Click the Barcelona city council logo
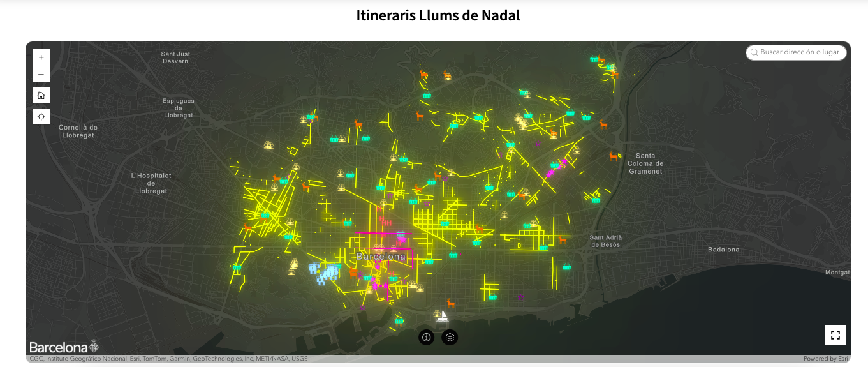This screenshot has width=868, height=367. pos(64,347)
